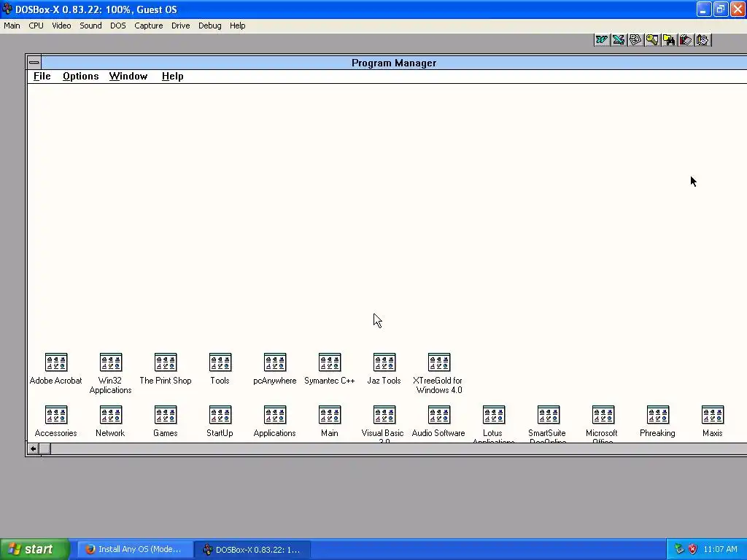747x560 pixels.
Task: Open Program Manager's File menu
Action: click(42, 76)
